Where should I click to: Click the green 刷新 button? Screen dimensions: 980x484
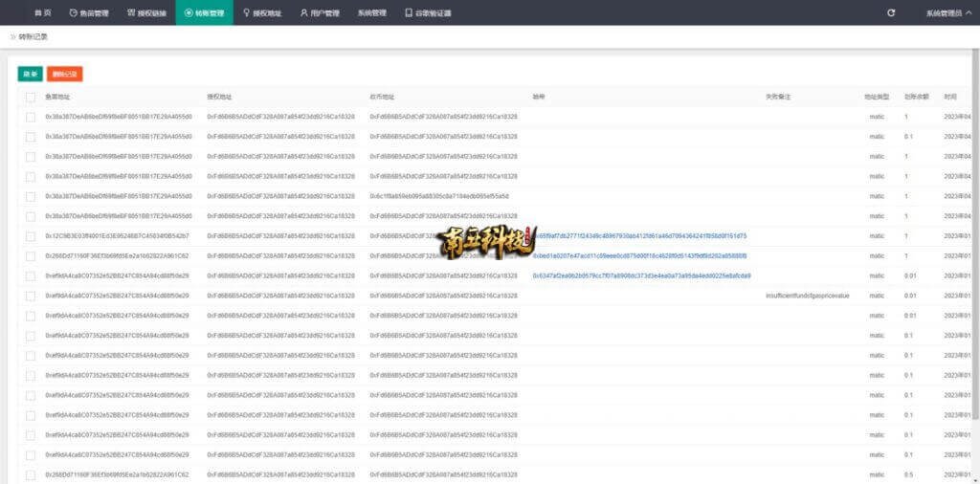coord(30,74)
